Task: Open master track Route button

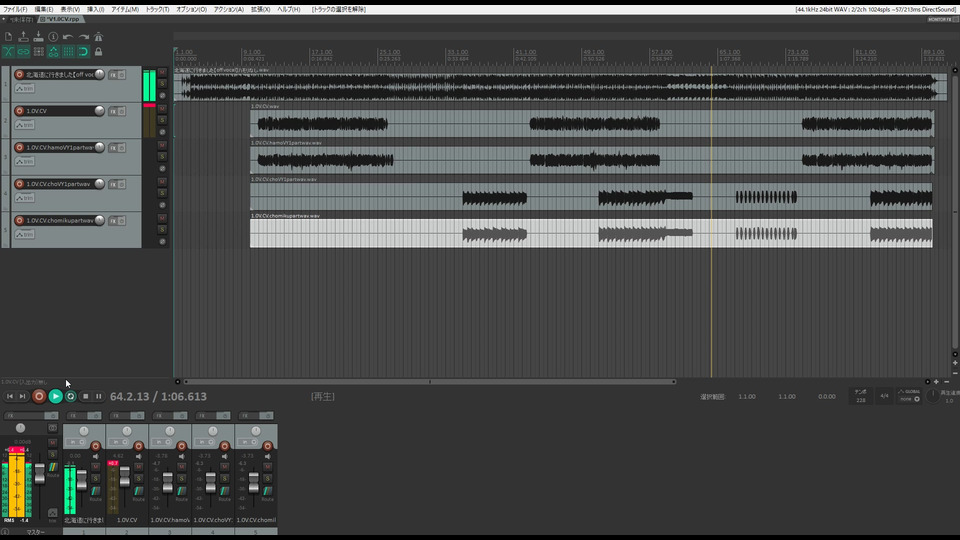Action: 53,469
